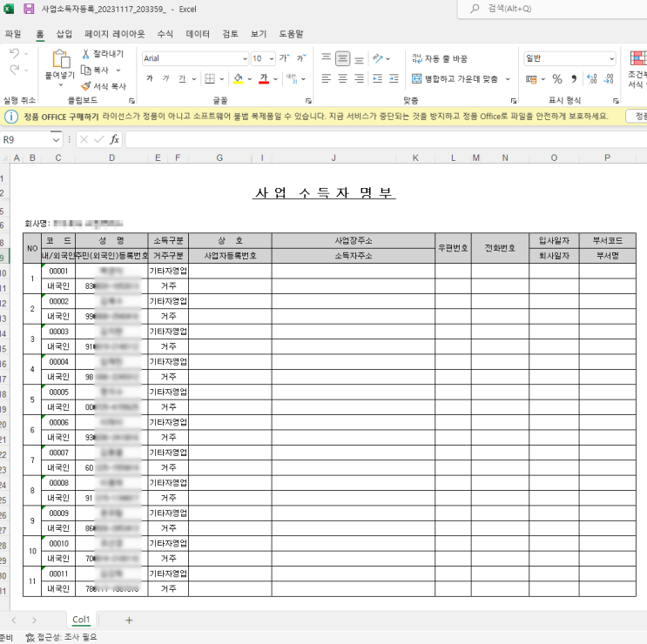This screenshot has width=647, height=644.
Task: Toggle align text left
Action: coord(327,78)
